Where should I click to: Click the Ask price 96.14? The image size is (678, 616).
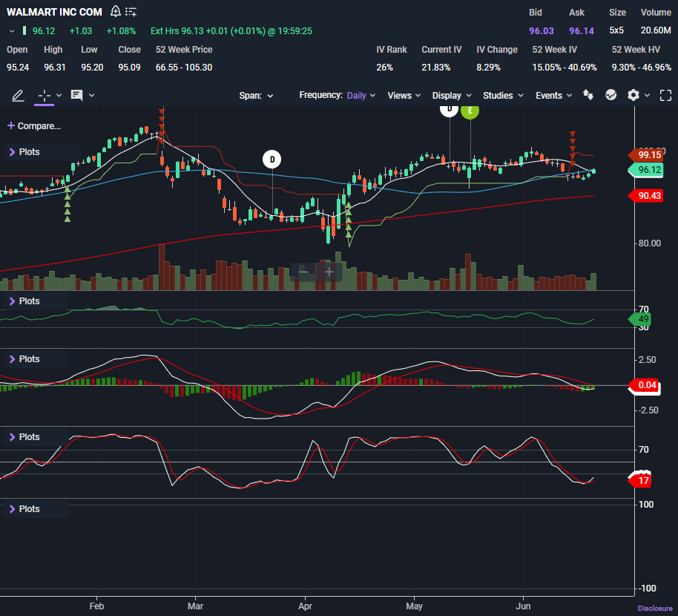581,31
